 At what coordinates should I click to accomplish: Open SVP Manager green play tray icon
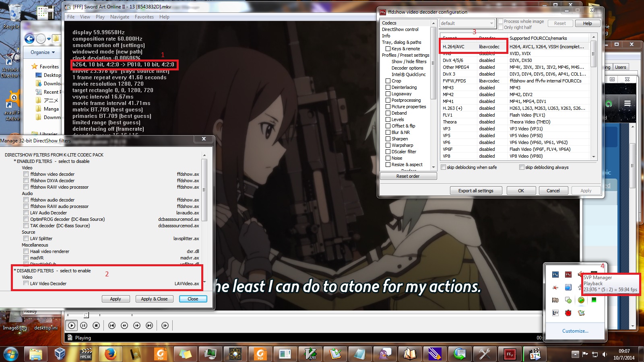581,300
